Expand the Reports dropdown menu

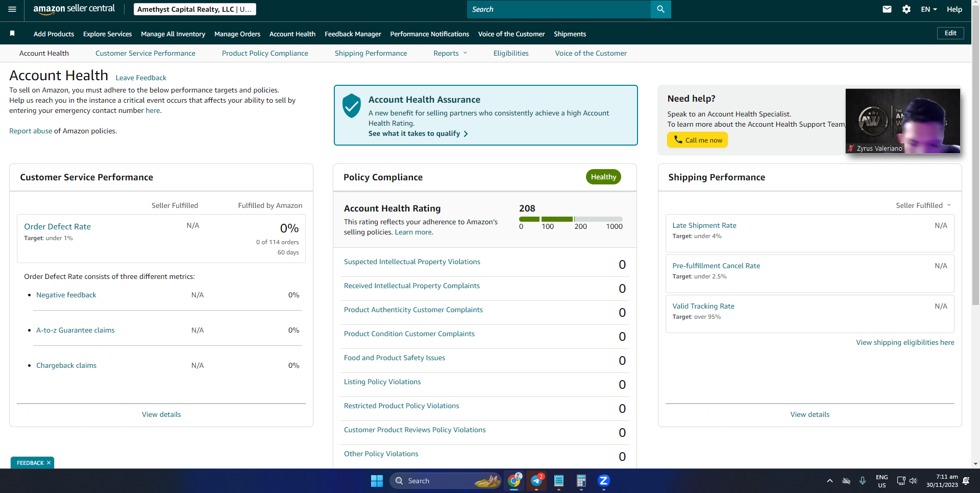tap(450, 53)
